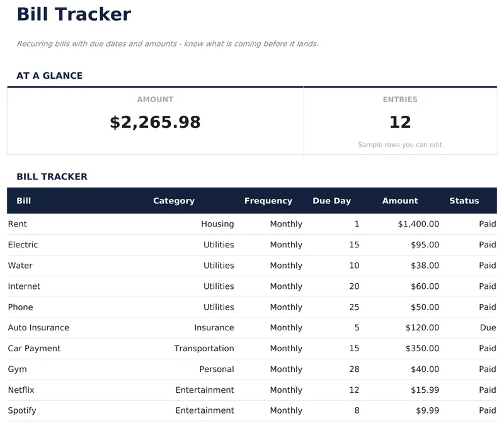Viewport: 504px width, 428px height.
Task: Click the Frequency column header
Action: tap(268, 201)
